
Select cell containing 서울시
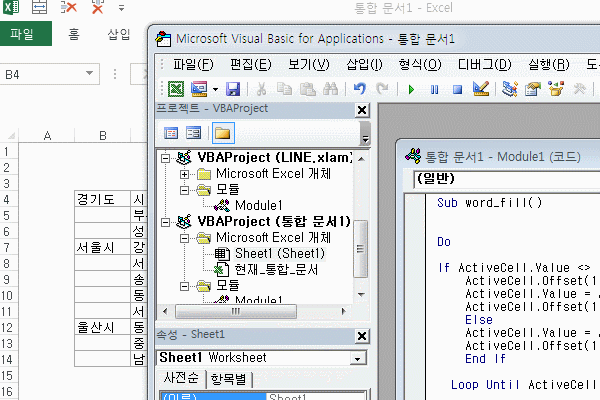tap(102, 247)
